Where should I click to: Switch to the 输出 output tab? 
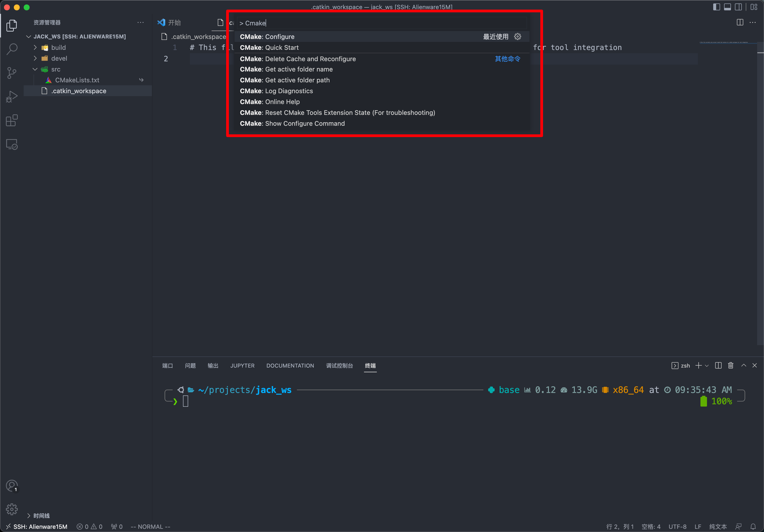(x=213, y=366)
